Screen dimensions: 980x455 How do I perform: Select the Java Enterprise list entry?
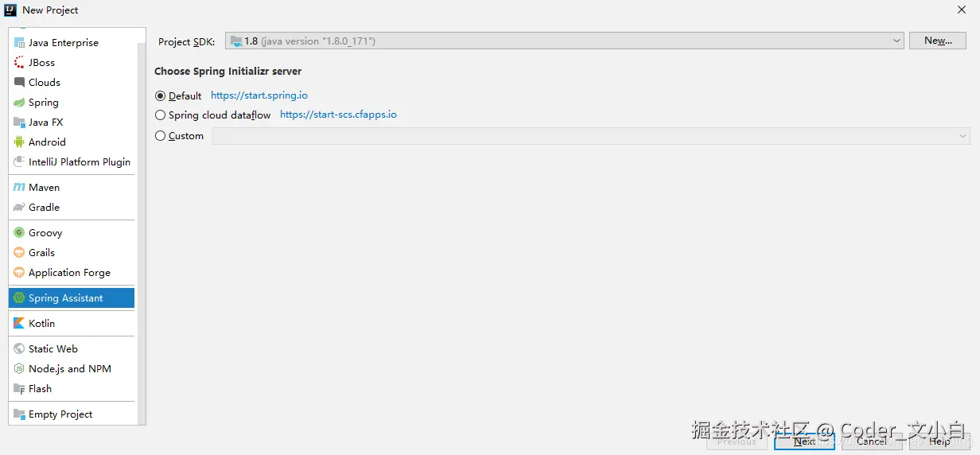(x=72, y=43)
